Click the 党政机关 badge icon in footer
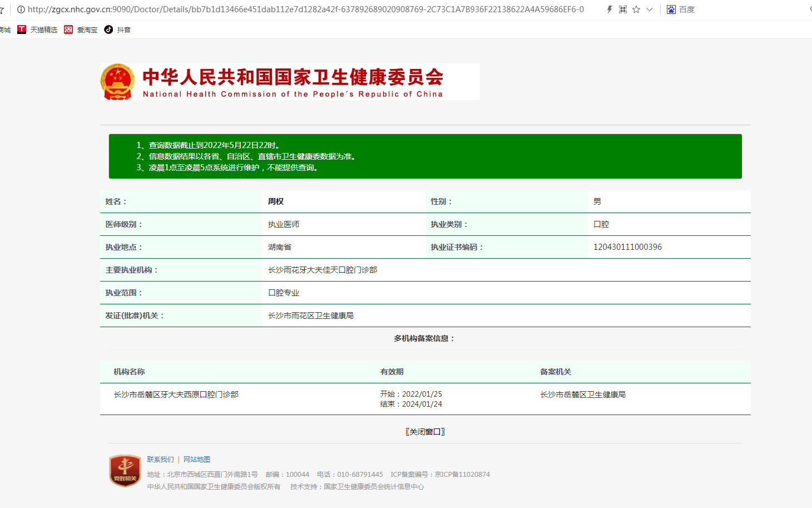The image size is (812, 508). pyautogui.click(x=125, y=471)
